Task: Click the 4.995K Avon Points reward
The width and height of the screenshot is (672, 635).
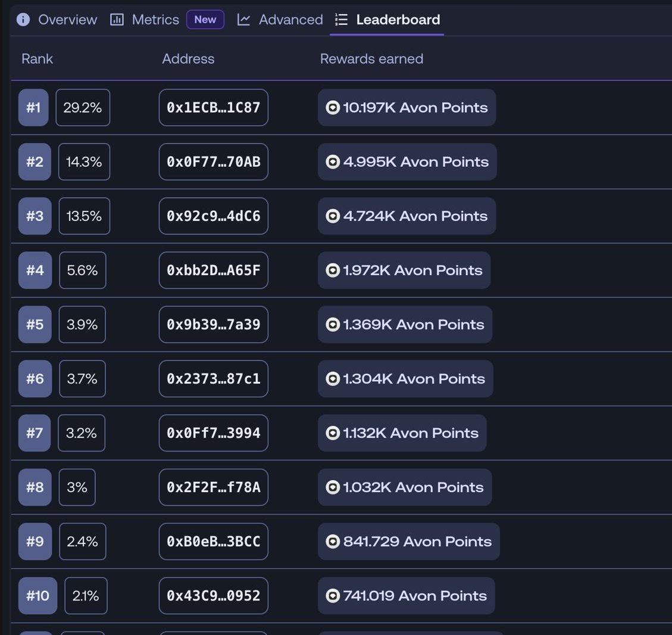Action: [x=407, y=161]
